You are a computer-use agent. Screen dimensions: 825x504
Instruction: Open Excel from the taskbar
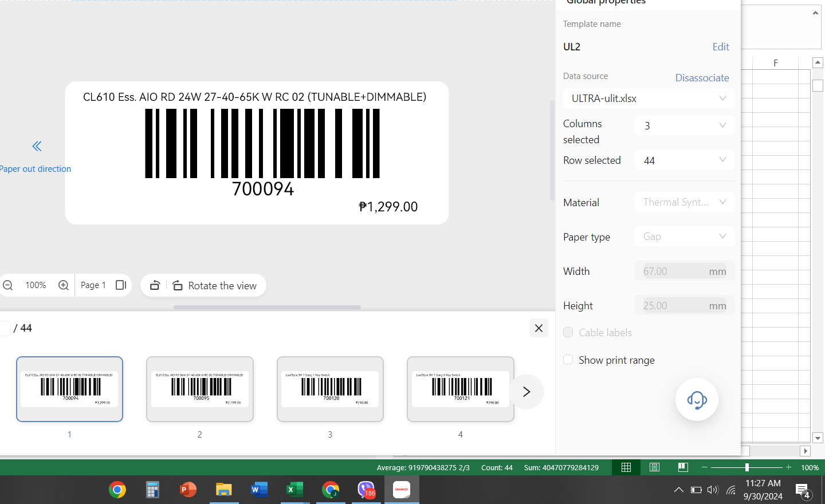pos(294,490)
